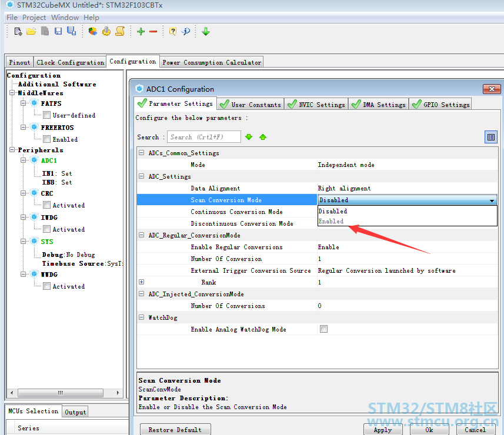Image resolution: width=504 pixels, height=435 pixels.
Task: Click the grey document toolbar icon
Action: coord(45,31)
